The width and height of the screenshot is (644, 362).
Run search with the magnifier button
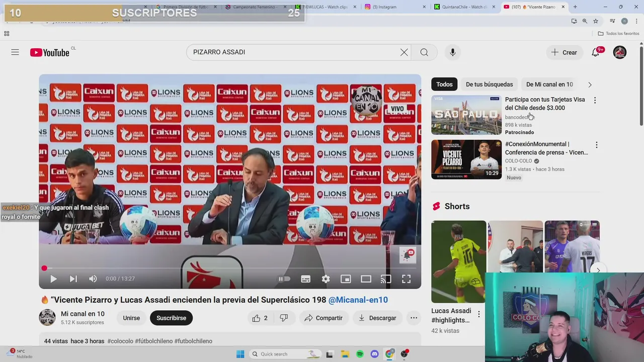[424, 52]
